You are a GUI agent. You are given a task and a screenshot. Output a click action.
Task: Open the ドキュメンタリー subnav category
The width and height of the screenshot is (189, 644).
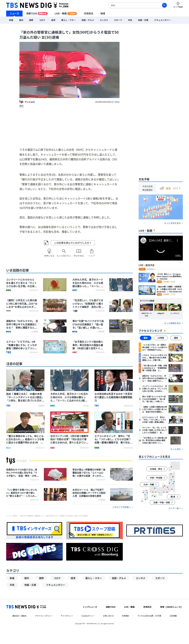pyautogui.click(x=163, y=20)
